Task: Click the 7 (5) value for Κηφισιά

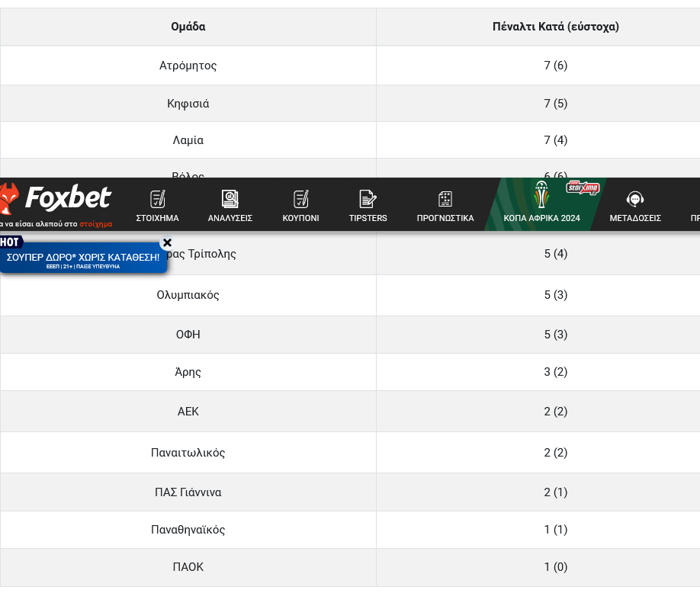Action: click(556, 104)
